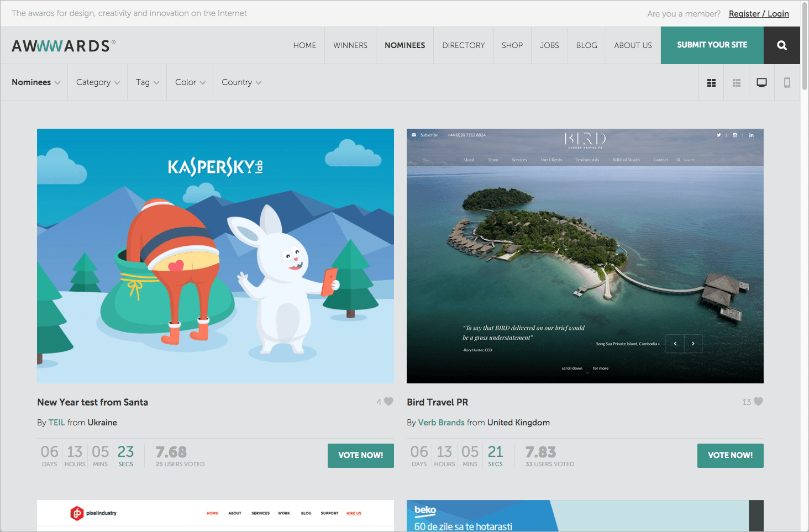Go to the Winners section
This screenshot has width=809, height=532.
pos(350,45)
